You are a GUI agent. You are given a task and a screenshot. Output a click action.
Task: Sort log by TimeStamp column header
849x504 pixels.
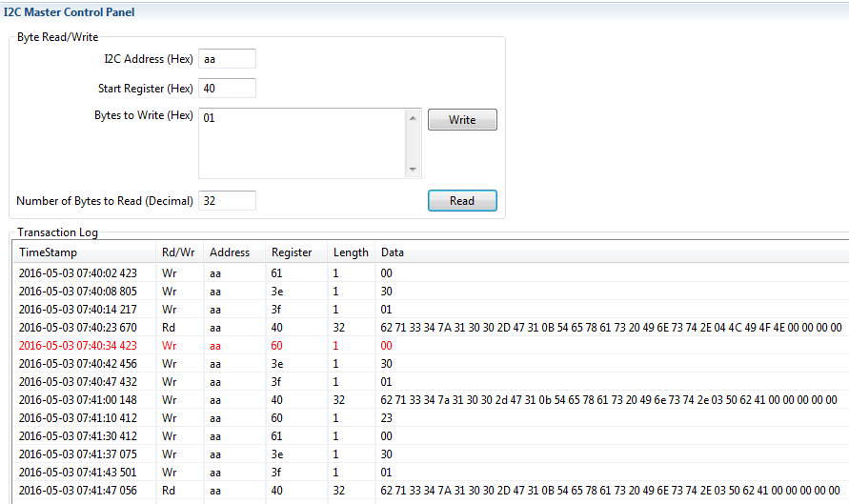[84, 252]
